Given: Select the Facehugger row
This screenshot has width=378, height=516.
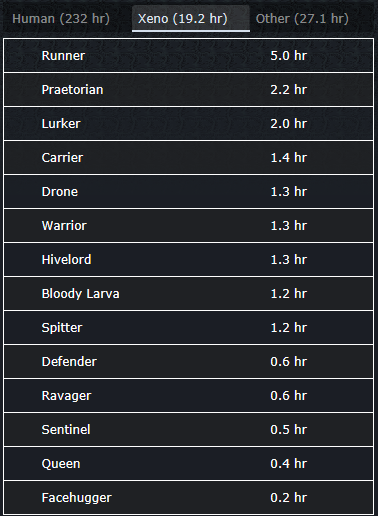Looking at the screenshot, I should tap(189, 498).
